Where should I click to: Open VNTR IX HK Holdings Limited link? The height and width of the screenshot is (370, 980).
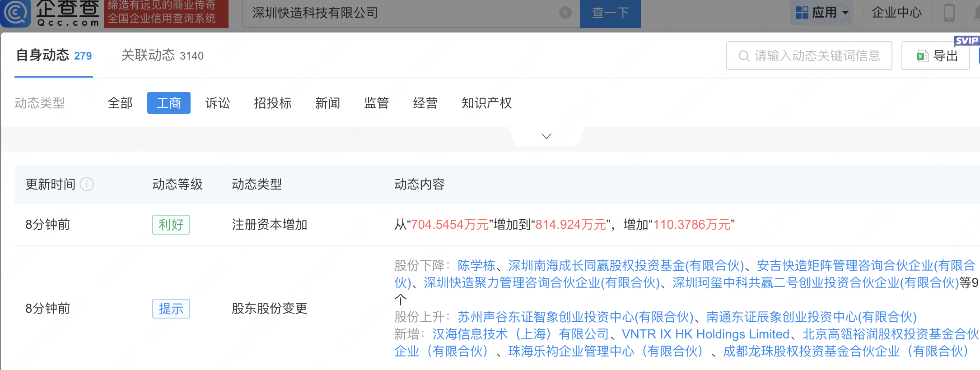coord(705,334)
